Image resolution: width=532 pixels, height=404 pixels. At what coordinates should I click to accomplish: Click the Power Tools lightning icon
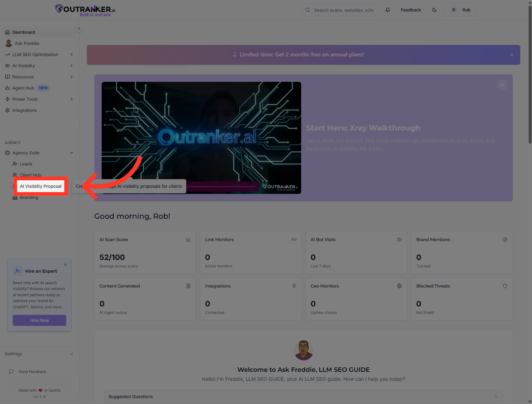(7, 100)
